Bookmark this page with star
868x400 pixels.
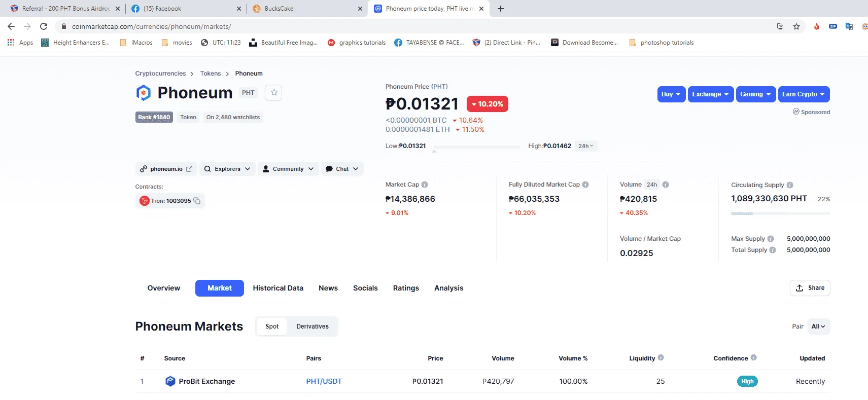tap(796, 26)
